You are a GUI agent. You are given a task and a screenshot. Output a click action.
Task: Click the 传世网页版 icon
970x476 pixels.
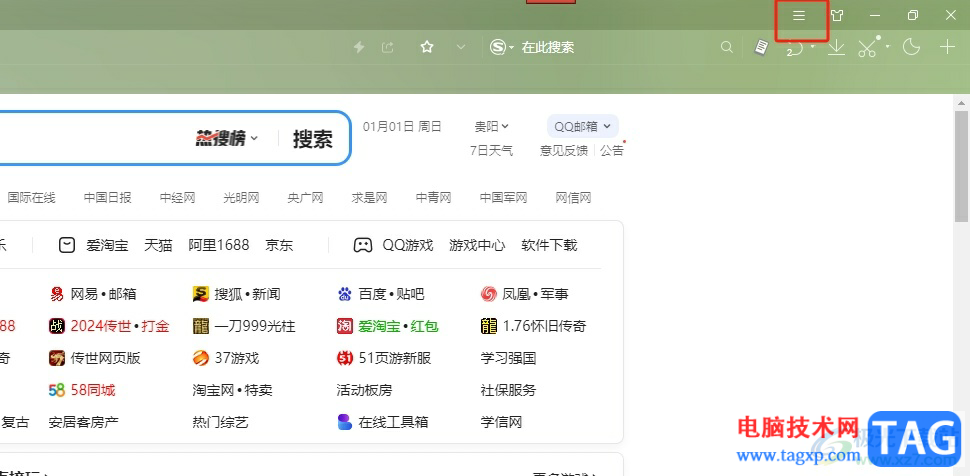point(57,358)
